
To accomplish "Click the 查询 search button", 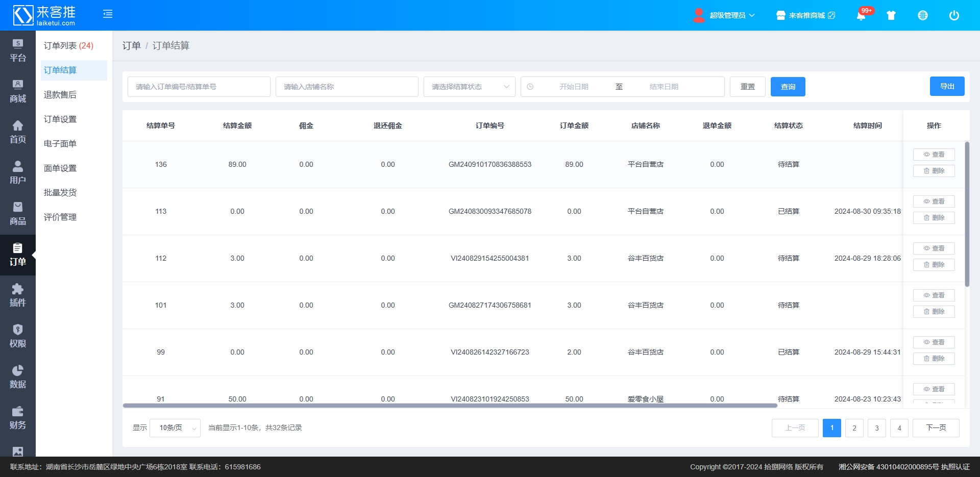I will pyautogui.click(x=788, y=87).
